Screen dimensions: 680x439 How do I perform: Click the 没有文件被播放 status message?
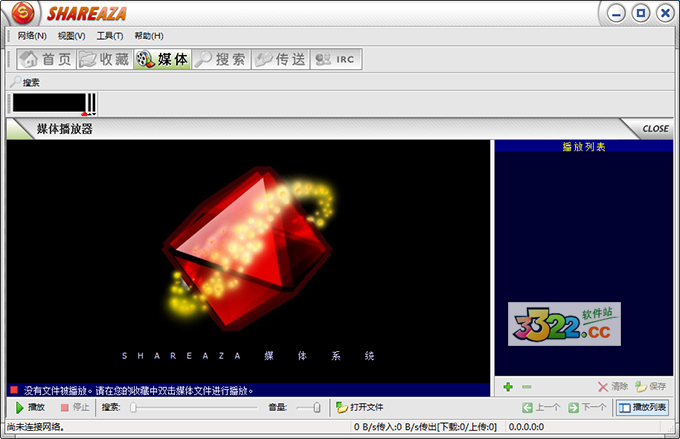[138, 390]
